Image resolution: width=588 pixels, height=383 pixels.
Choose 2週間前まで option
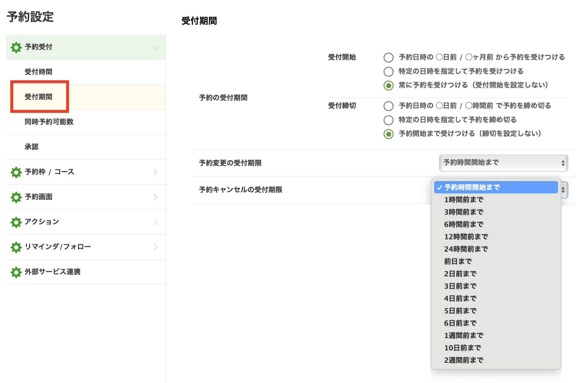pos(496,360)
